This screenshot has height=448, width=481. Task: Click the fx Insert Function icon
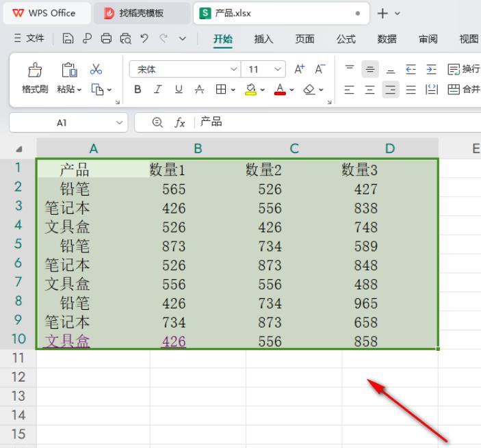tap(179, 122)
